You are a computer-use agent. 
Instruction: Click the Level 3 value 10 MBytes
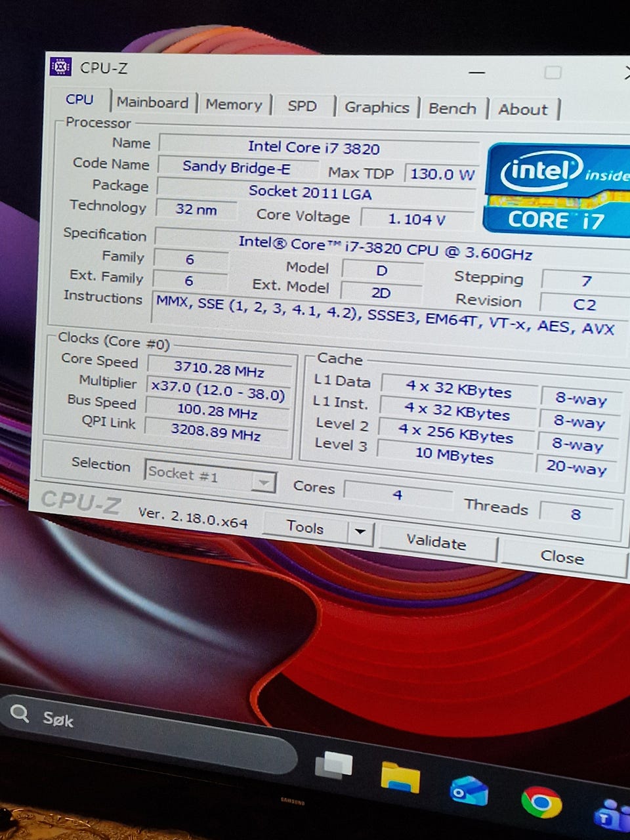pyautogui.click(x=454, y=455)
